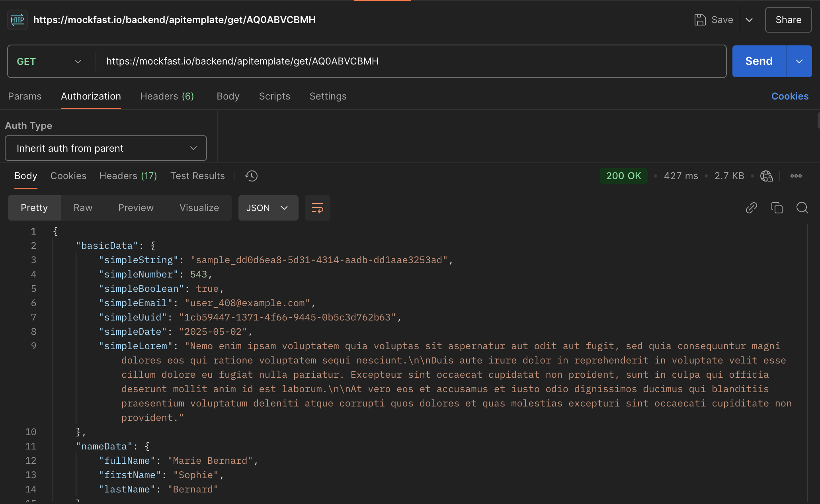Click line number 9 in gutter
Screen dimensions: 820x504
pos(33,346)
